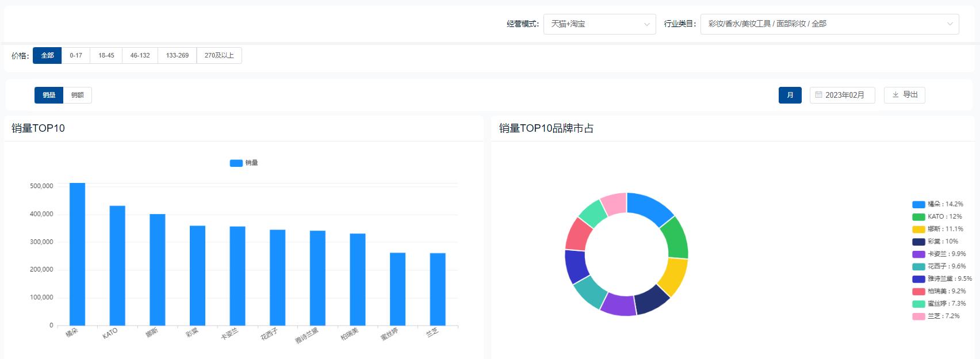Click the tallest 橘朵 bar in the chart
The width and height of the screenshot is (980, 359).
[77, 253]
